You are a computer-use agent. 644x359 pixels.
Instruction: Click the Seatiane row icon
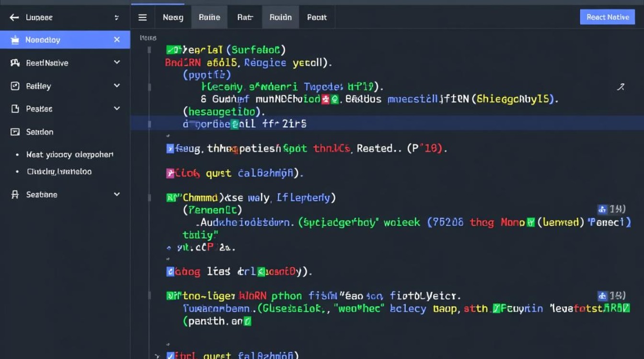point(15,194)
